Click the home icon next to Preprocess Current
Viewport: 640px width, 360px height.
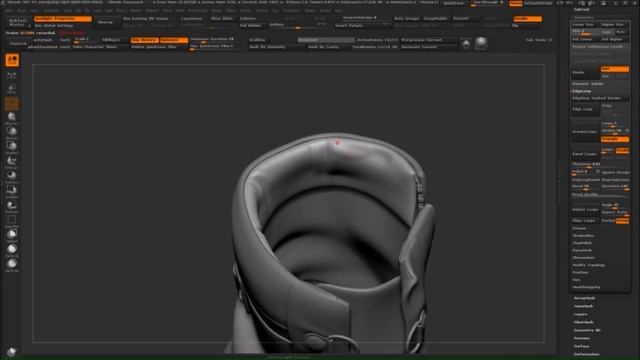coord(466,44)
